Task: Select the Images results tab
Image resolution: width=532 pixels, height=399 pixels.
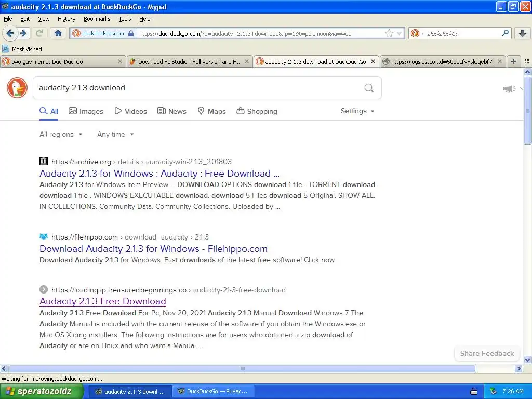Action: tap(86, 111)
